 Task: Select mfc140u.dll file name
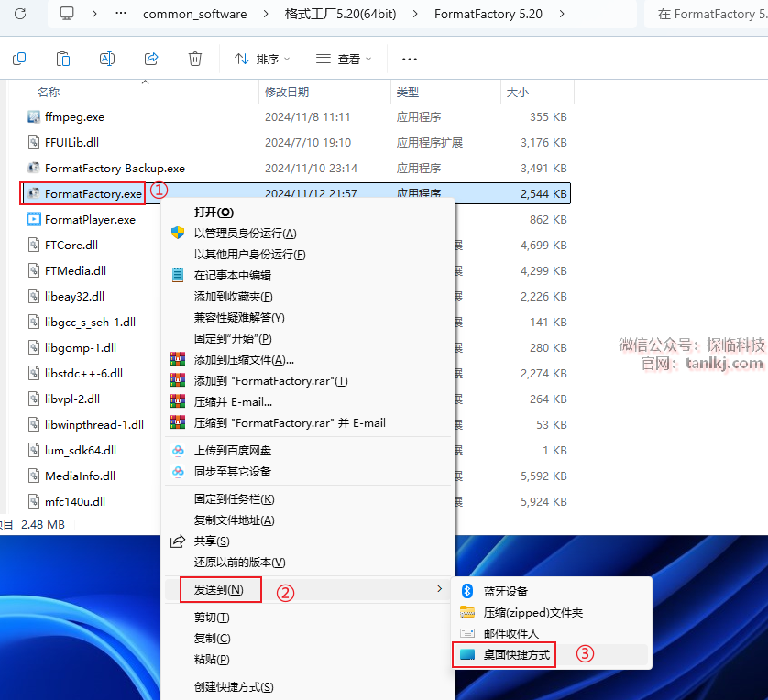[75, 502]
